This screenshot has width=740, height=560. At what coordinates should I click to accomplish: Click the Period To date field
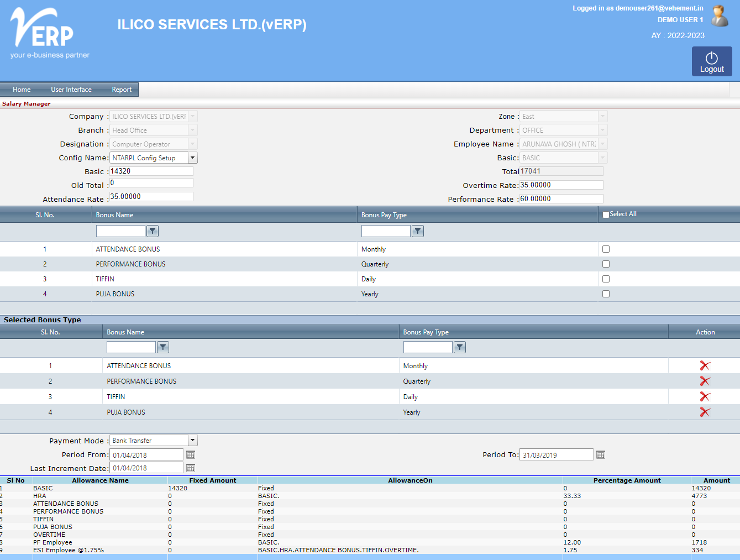pyautogui.click(x=557, y=455)
